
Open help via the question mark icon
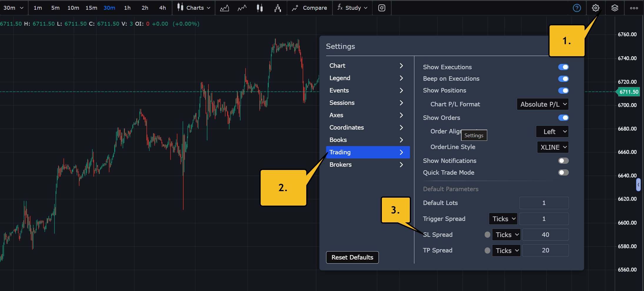pos(577,8)
